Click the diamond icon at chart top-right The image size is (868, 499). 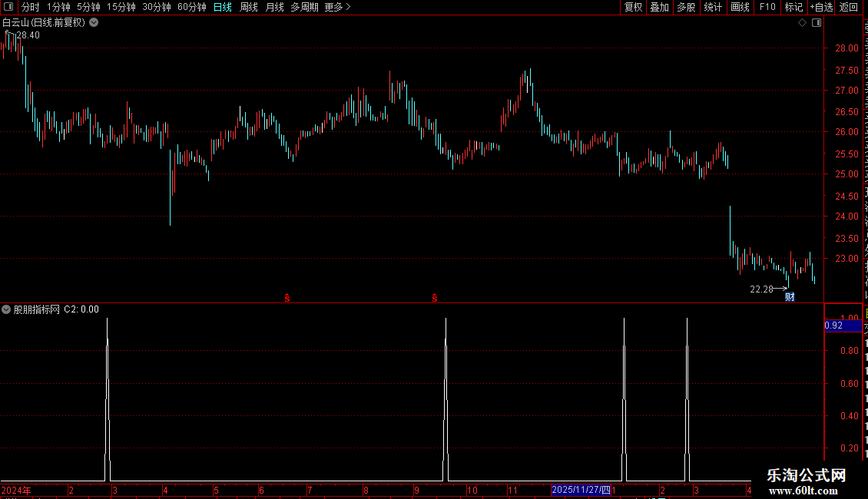pos(802,23)
